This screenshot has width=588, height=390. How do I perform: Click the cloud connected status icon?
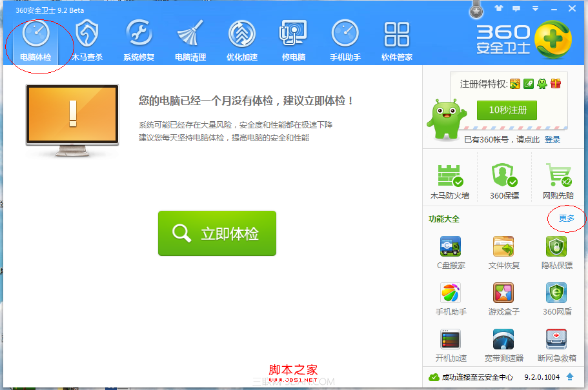pos(434,377)
